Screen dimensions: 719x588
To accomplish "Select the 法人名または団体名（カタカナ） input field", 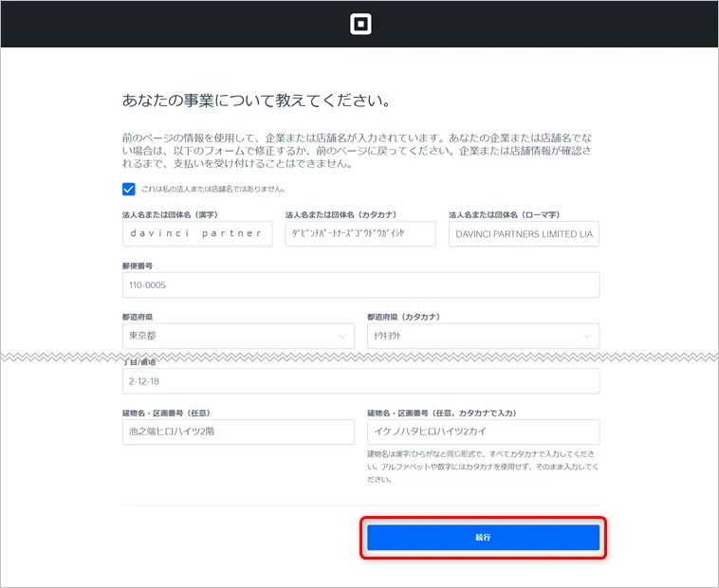I will pos(359,233).
